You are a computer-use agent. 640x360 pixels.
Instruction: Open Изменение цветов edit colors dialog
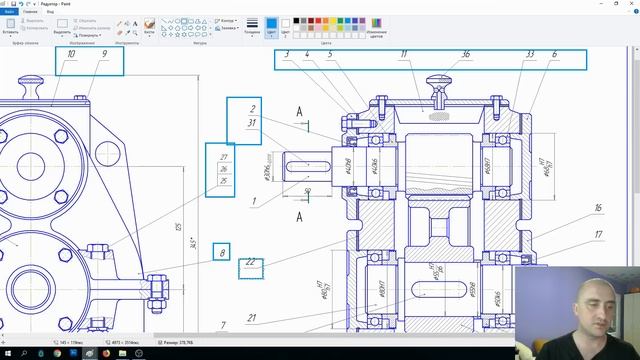pyautogui.click(x=376, y=28)
